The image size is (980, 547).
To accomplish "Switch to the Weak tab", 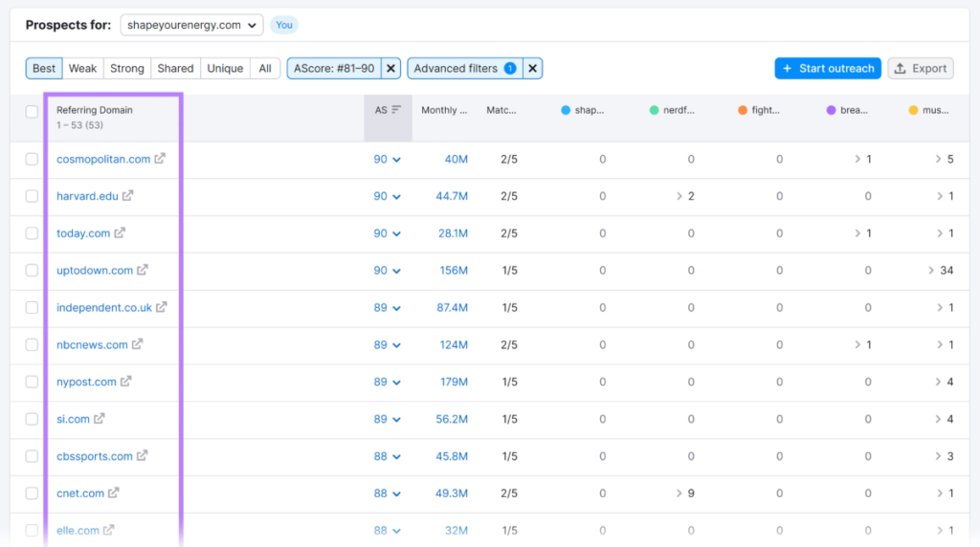I will tap(82, 69).
